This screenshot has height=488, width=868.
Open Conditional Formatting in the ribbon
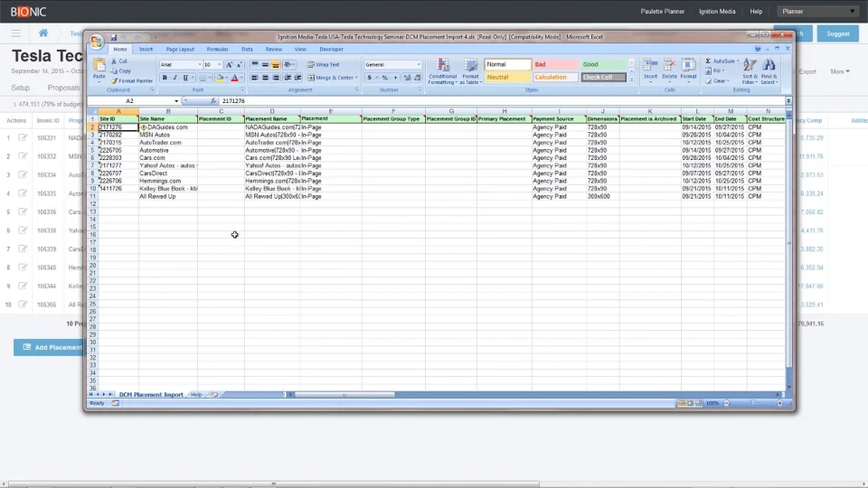click(442, 70)
